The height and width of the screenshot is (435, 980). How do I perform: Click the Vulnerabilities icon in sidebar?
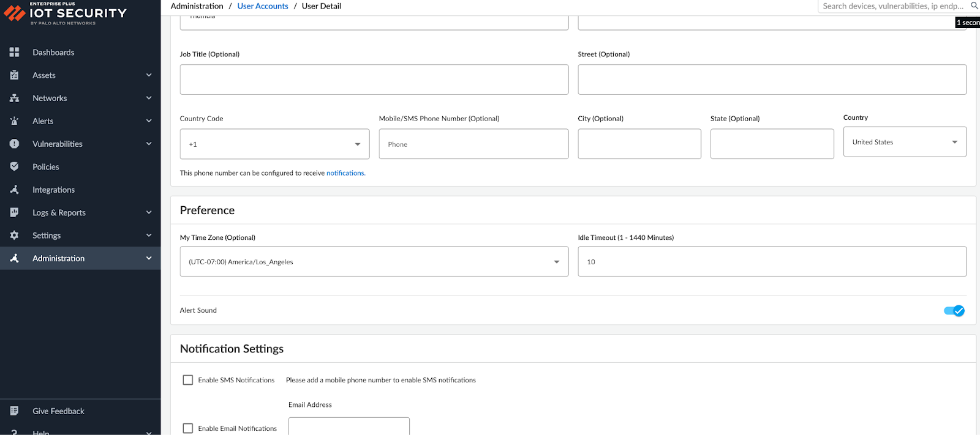(x=15, y=144)
